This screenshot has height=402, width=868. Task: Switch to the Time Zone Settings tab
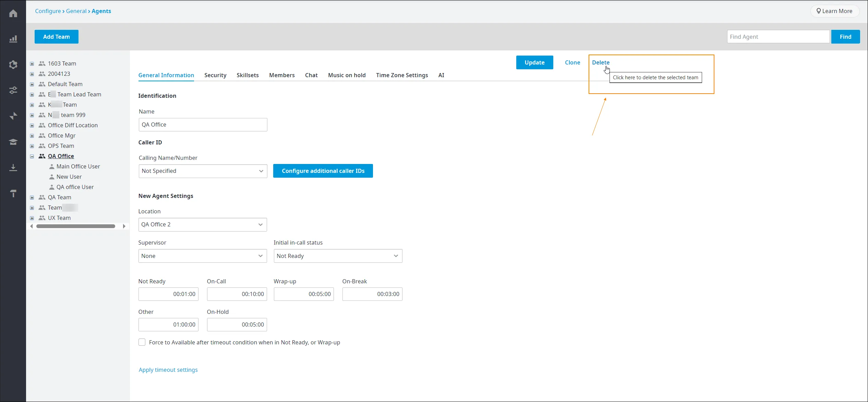point(402,75)
